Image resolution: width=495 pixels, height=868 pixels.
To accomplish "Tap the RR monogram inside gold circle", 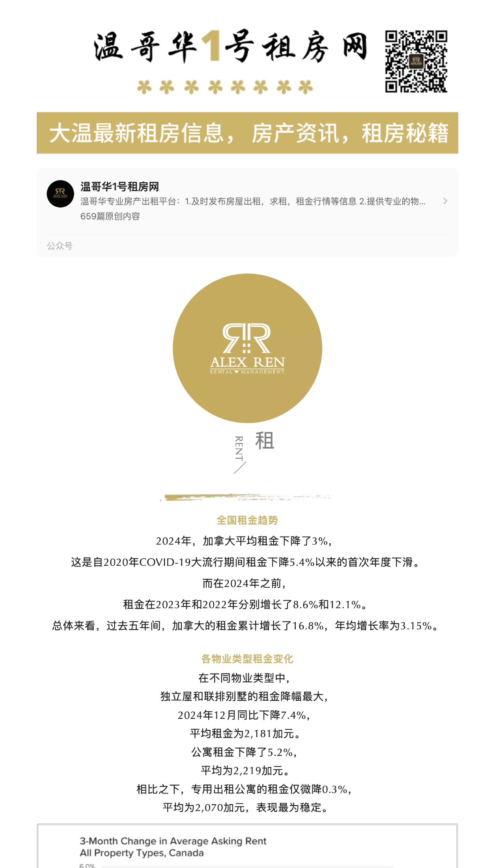I will click(247, 338).
